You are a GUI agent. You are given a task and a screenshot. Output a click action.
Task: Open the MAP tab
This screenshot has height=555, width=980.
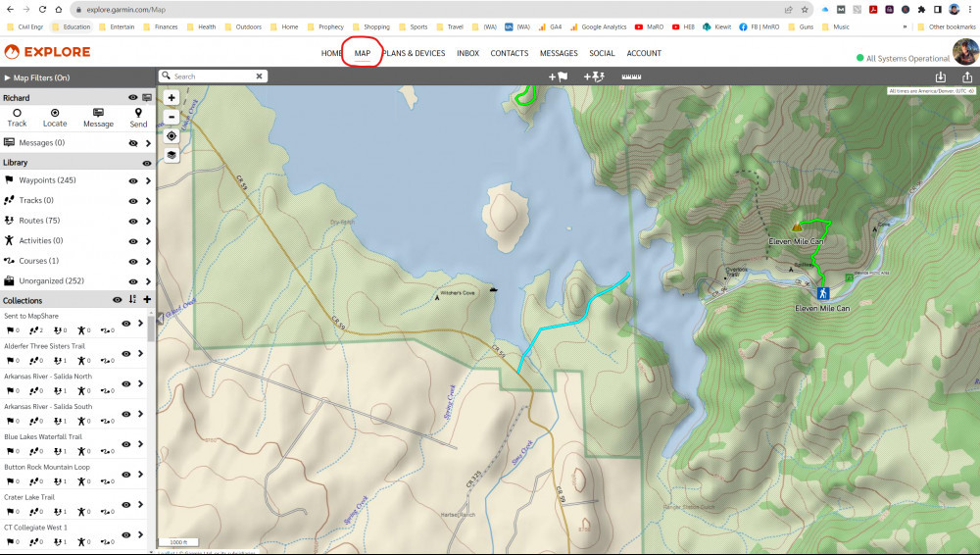pos(363,53)
